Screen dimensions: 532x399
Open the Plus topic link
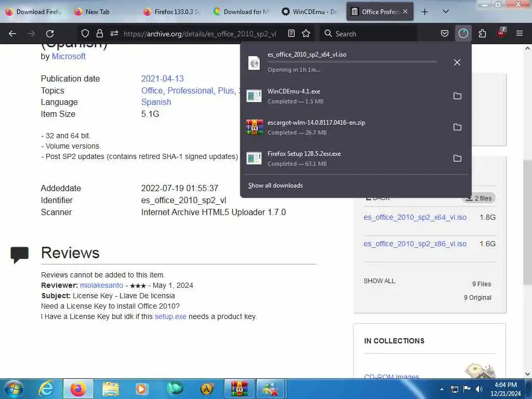pyautogui.click(x=225, y=90)
